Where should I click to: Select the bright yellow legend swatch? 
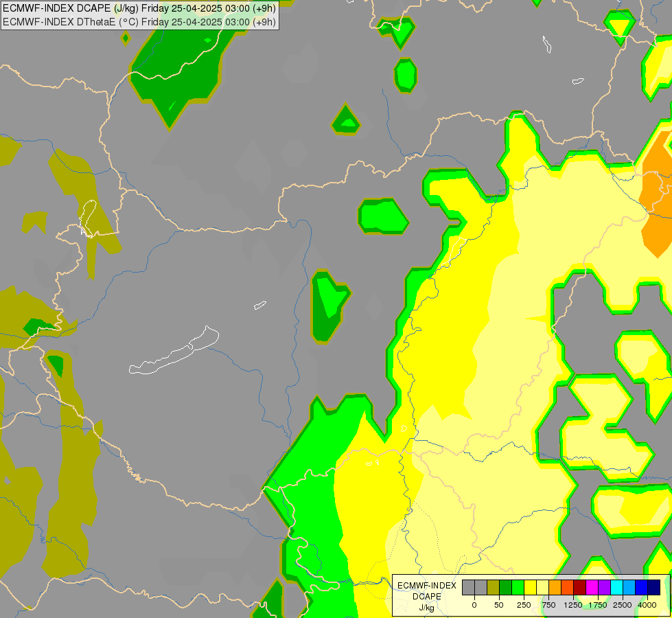pyautogui.click(x=530, y=587)
